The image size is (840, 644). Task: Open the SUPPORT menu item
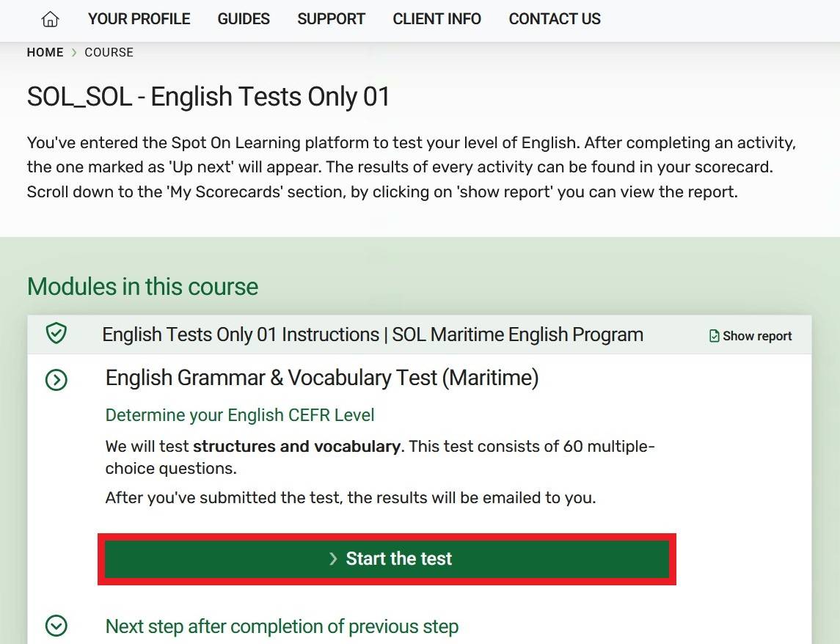coord(331,19)
